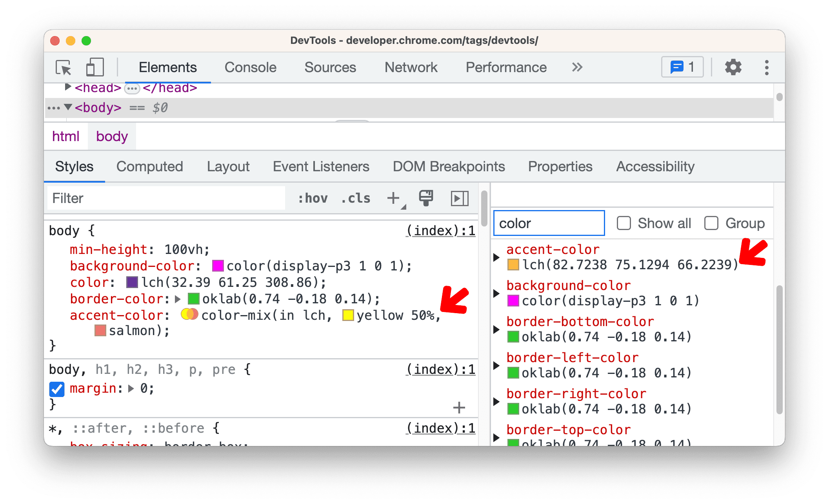
Task: Toggle the Group checkbox
Action: [x=711, y=224]
